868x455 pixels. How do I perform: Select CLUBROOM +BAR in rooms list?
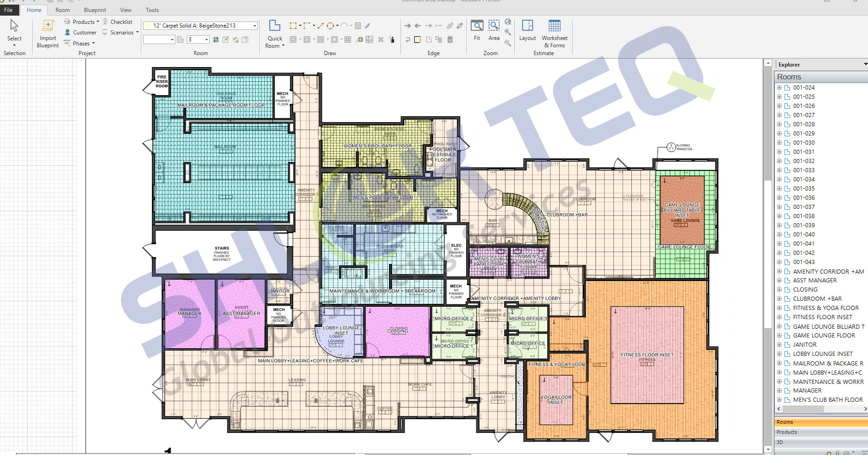pos(818,299)
